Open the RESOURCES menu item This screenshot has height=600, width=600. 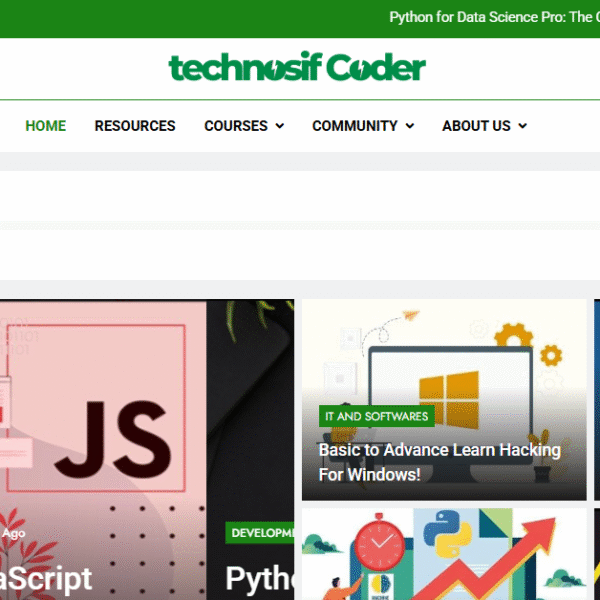[135, 126]
